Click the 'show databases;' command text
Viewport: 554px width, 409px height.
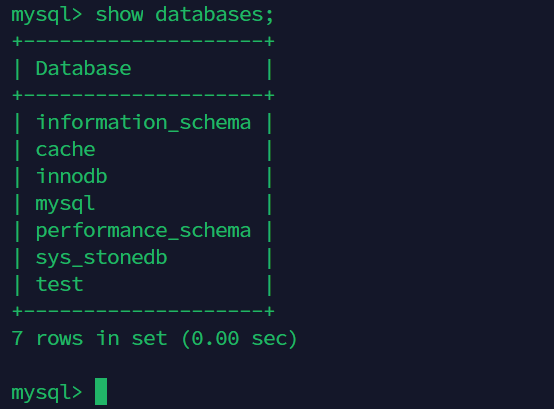point(184,15)
